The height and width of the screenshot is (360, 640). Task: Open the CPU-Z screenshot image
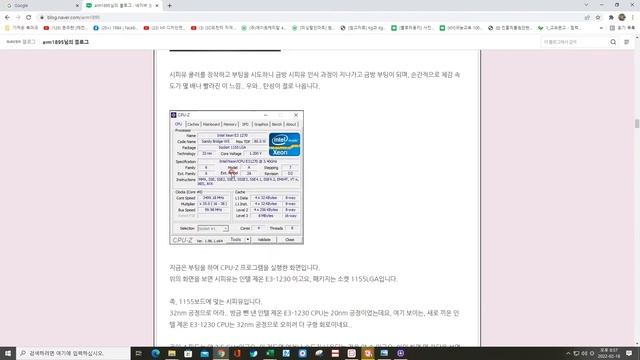237,177
